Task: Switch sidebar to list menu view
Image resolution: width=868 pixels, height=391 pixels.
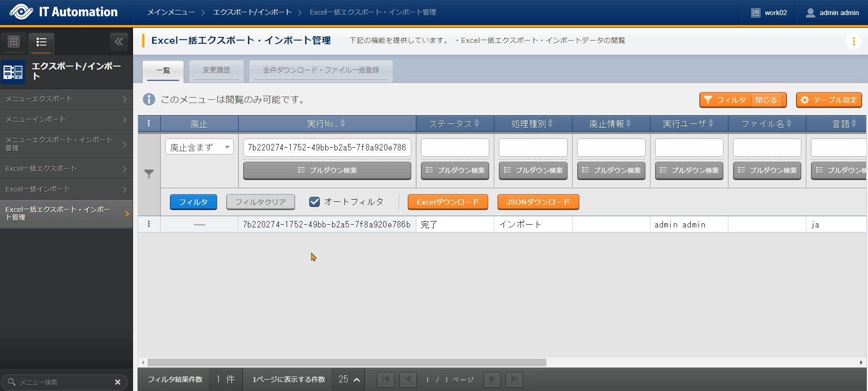Action: (x=41, y=42)
